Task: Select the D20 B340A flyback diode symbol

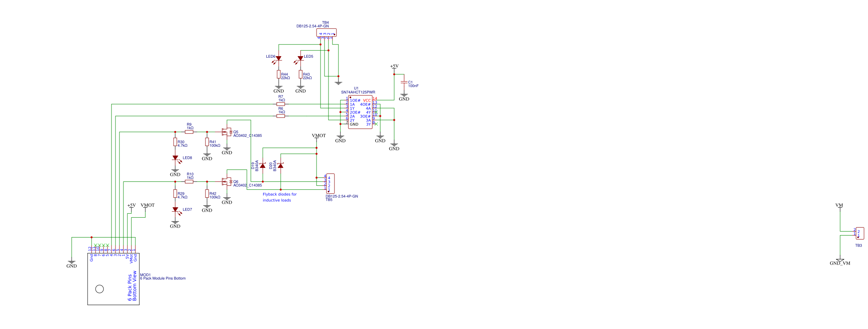Action: 281,165
